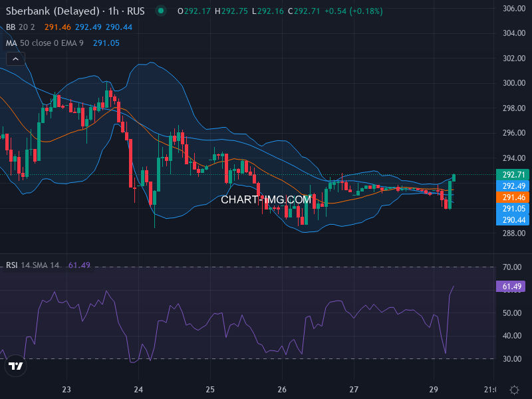Click RSI 70.00 level on scale

[513, 267]
